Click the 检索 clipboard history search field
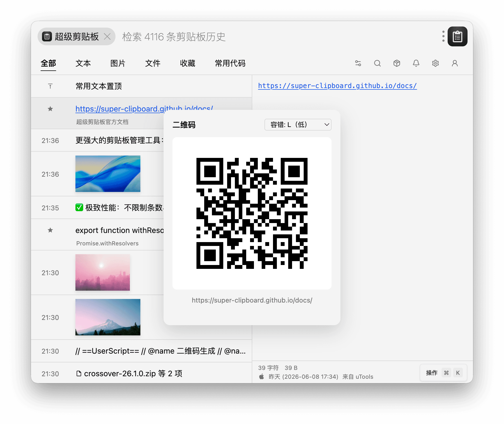The height and width of the screenshot is (424, 504). pos(276,37)
